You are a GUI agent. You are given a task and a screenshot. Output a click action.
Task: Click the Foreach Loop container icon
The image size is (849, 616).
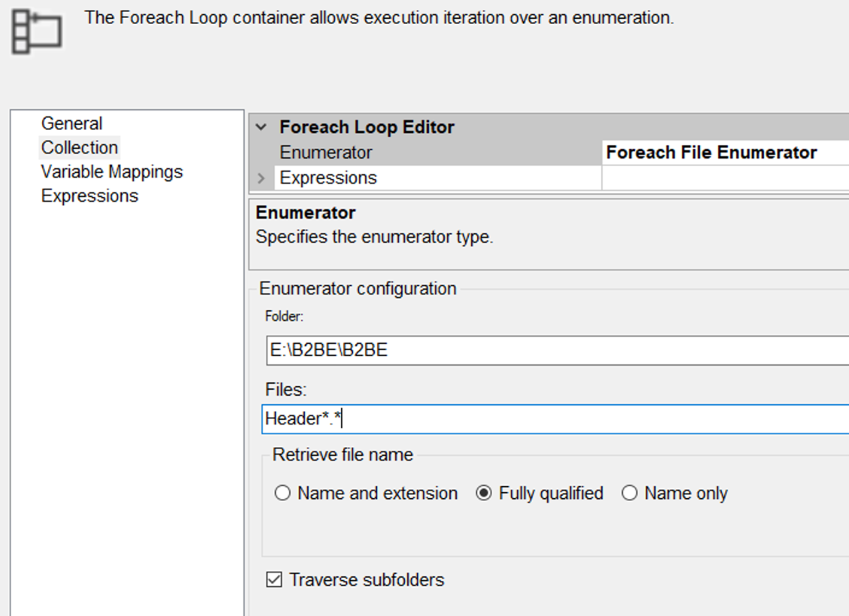pyautogui.click(x=36, y=32)
